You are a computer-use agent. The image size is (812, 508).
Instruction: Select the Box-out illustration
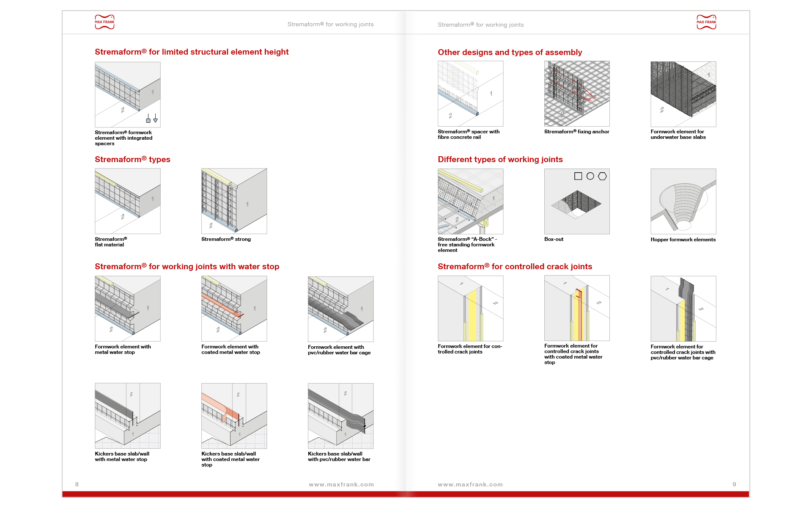coord(577,202)
